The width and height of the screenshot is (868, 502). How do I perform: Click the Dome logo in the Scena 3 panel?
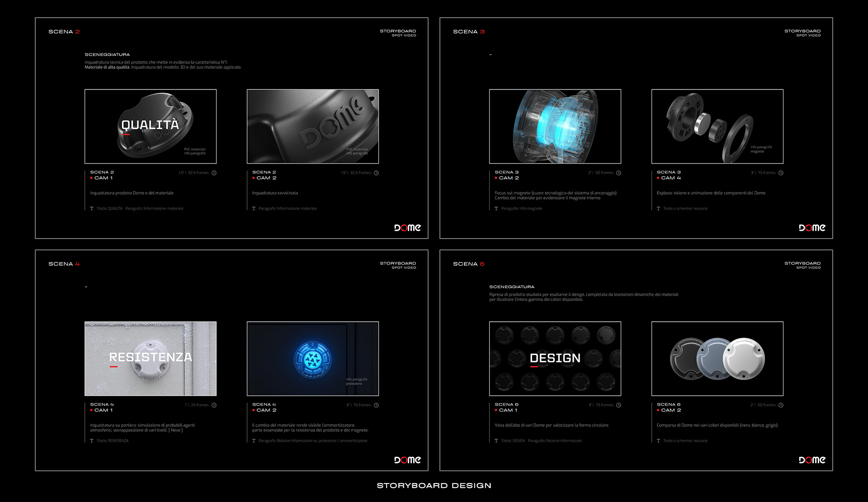[812, 228]
